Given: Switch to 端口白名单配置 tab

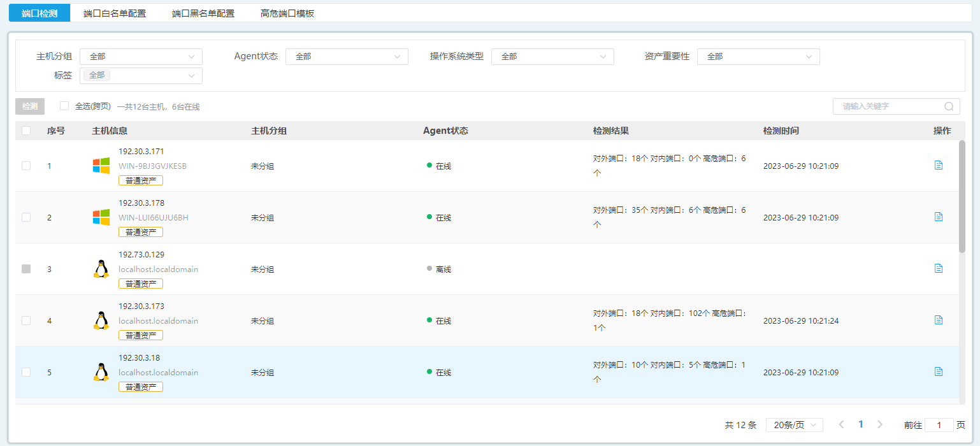Looking at the screenshot, I should pos(115,13).
